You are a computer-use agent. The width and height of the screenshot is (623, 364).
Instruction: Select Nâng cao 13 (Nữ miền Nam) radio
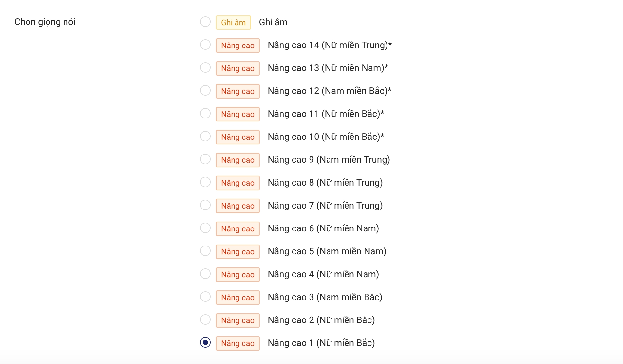tap(205, 68)
